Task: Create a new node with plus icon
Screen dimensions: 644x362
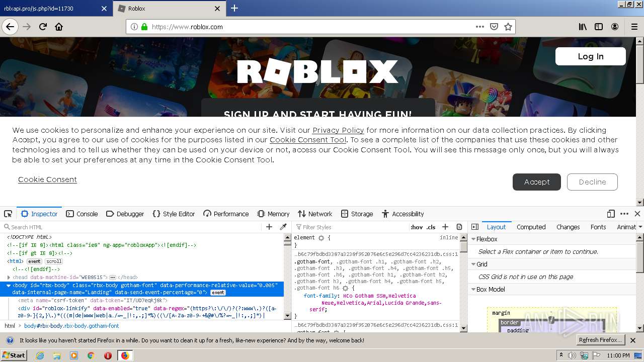Action: (269, 227)
